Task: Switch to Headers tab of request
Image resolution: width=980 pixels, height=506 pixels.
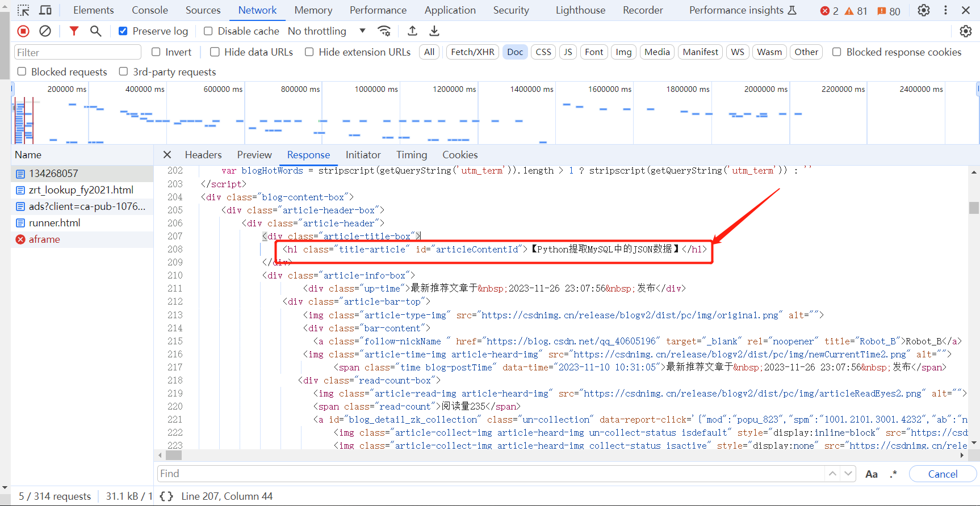Action: pos(203,155)
